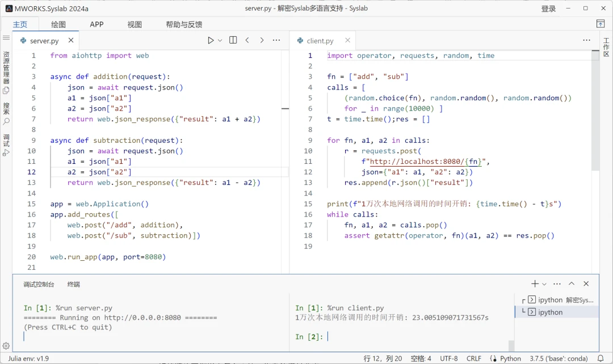Click 'fn = ["add", "sub"]' line
613x364 pixels.
(368, 77)
